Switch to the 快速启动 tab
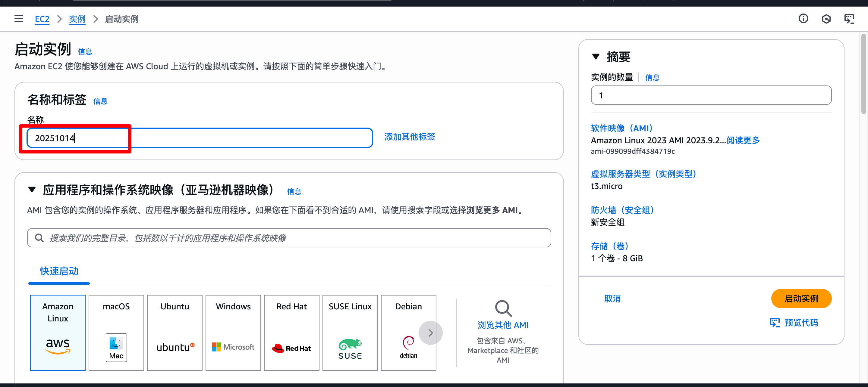The image size is (868, 387). click(x=59, y=271)
